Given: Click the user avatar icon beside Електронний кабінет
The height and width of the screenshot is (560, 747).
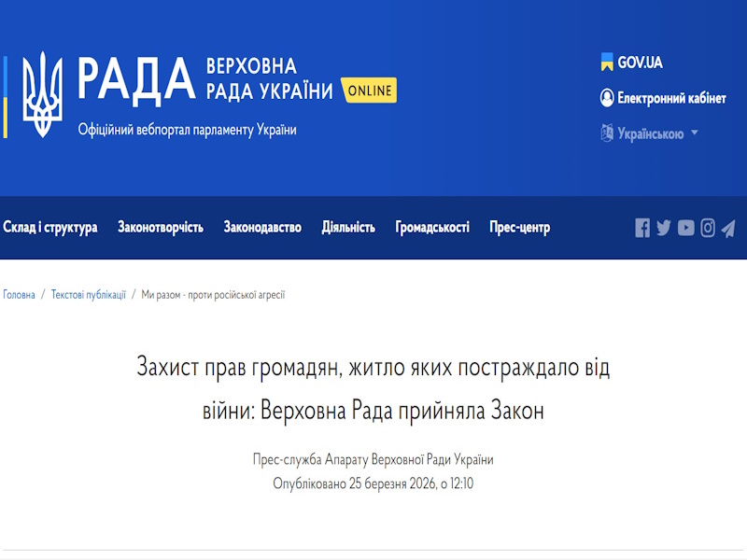Looking at the screenshot, I should pyautogui.click(x=607, y=98).
